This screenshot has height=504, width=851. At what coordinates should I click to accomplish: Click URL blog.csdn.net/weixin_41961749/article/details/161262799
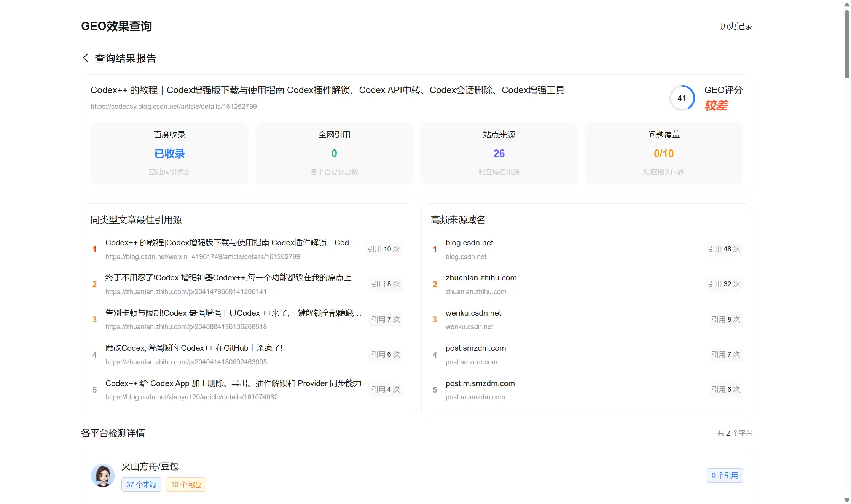[202, 257]
